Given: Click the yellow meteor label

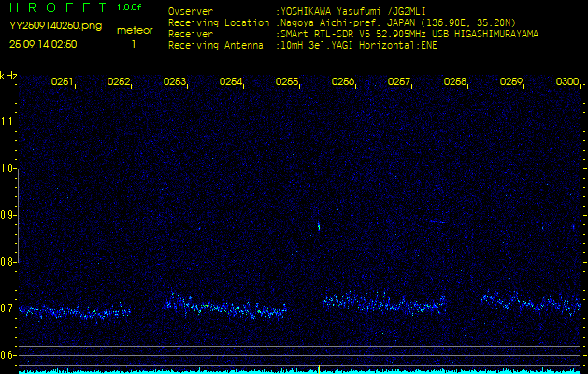Looking at the screenshot, I should 134,30.
